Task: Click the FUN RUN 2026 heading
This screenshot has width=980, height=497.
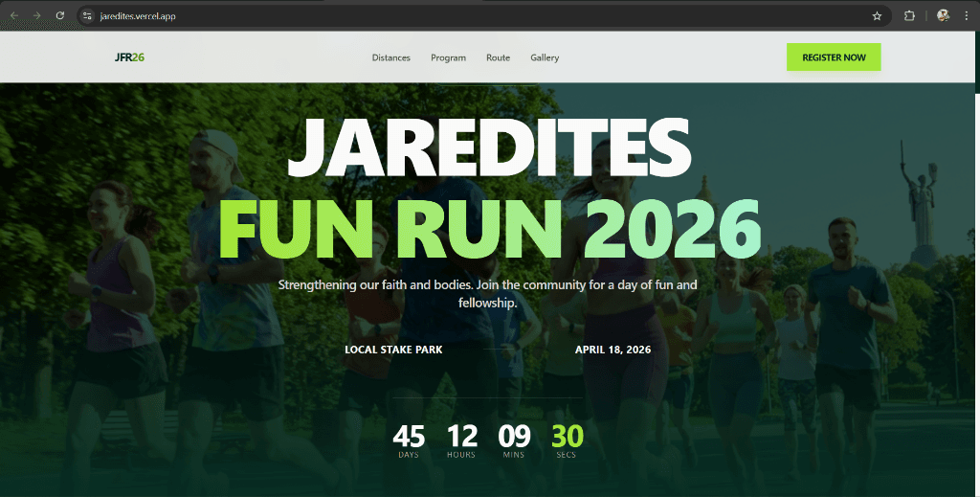Action: pyautogui.click(x=489, y=230)
